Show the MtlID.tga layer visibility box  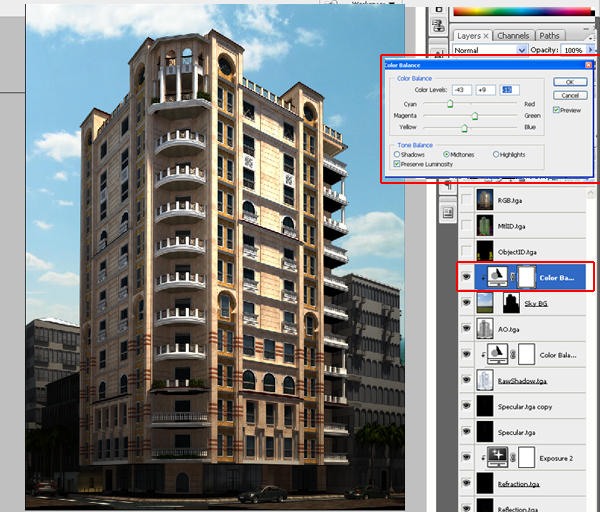(466, 225)
